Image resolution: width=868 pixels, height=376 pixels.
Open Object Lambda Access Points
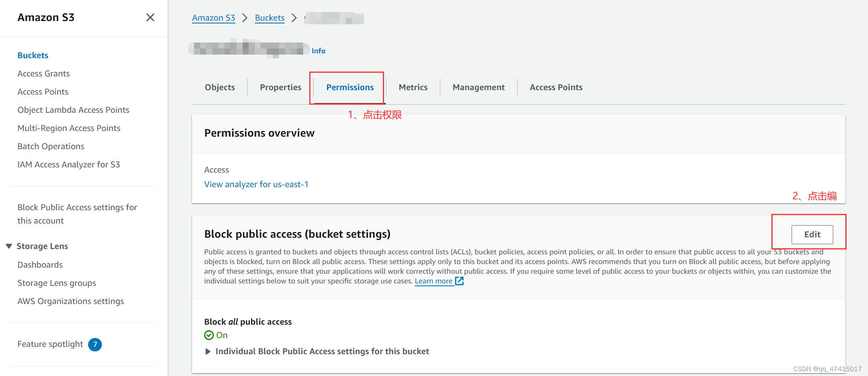pos(73,110)
